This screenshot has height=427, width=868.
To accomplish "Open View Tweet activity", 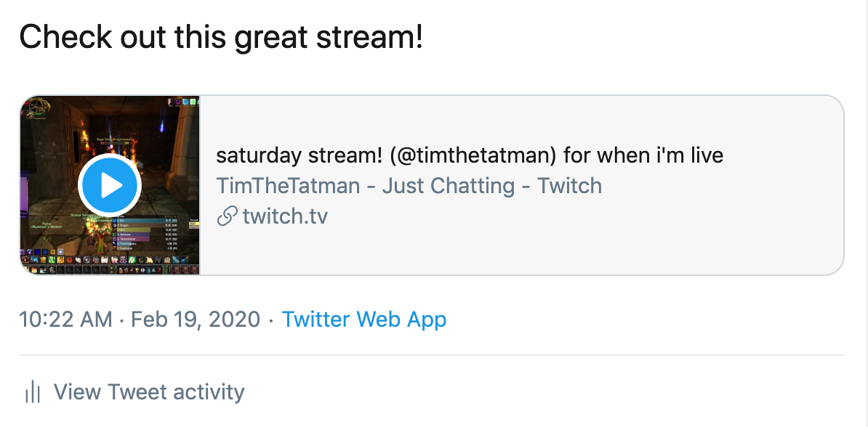I will (149, 392).
